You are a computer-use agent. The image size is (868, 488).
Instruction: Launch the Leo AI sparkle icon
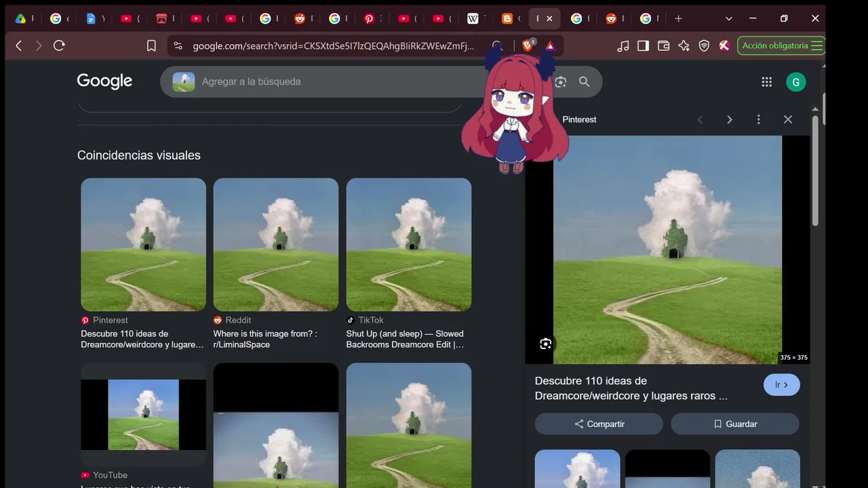[x=684, y=45]
